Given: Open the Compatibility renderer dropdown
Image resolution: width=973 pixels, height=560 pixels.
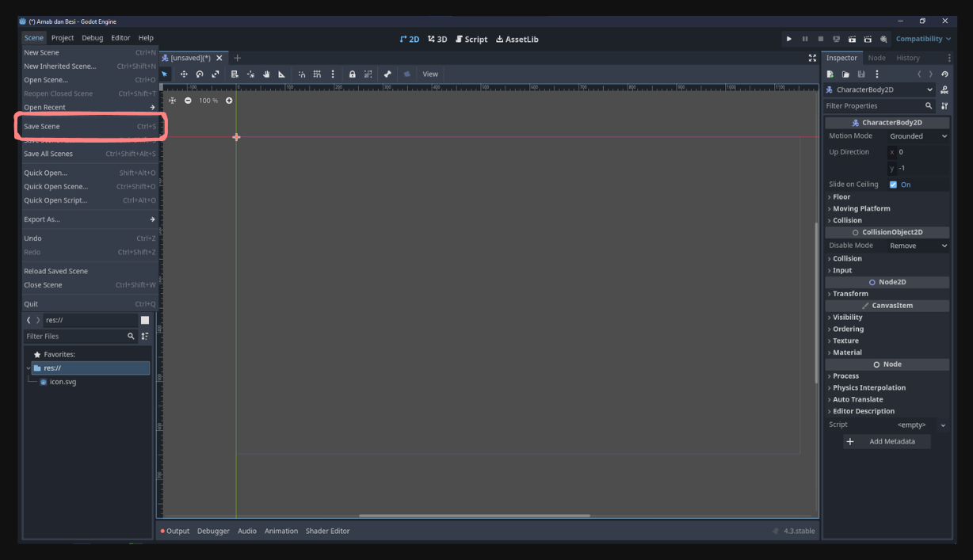Looking at the screenshot, I should click(923, 39).
